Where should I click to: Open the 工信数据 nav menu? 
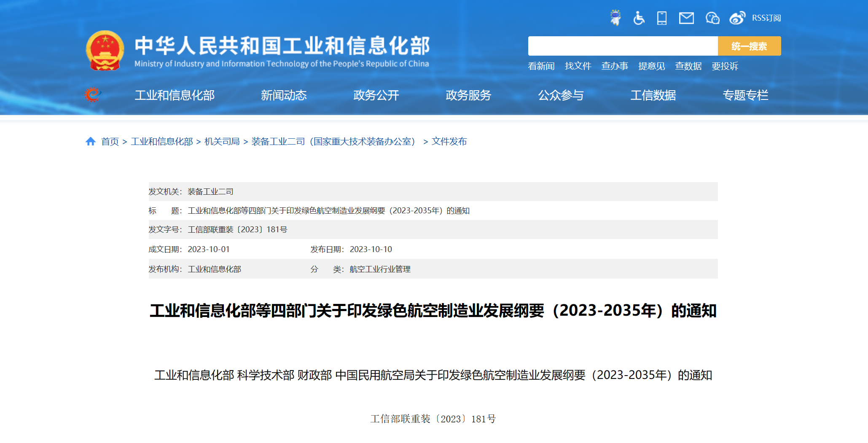pyautogui.click(x=653, y=95)
